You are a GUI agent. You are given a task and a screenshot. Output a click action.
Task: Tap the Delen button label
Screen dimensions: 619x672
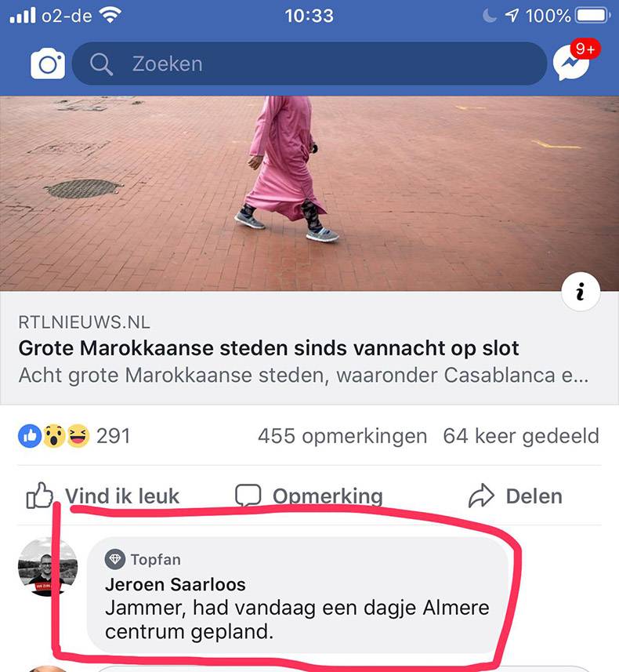click(x=534, y=496)
